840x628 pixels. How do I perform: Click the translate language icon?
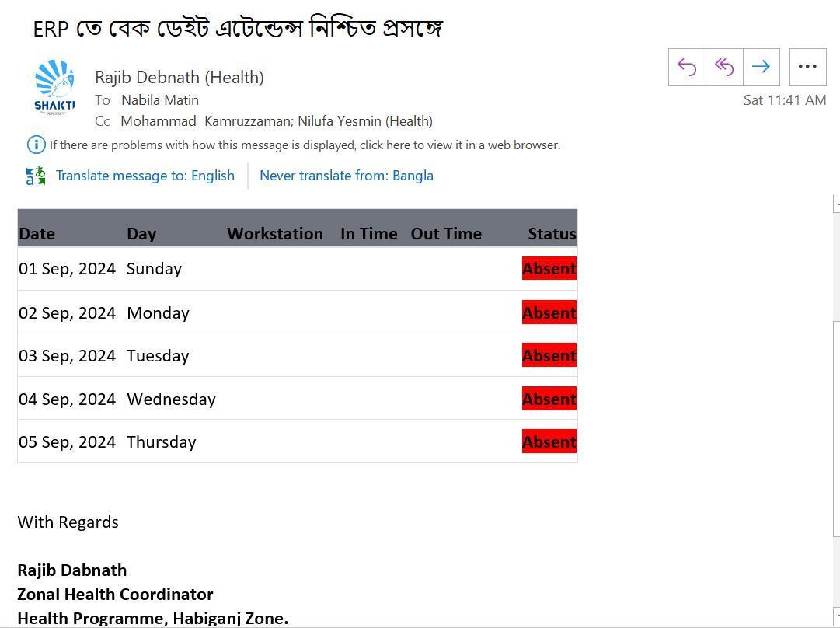(36, 176)
